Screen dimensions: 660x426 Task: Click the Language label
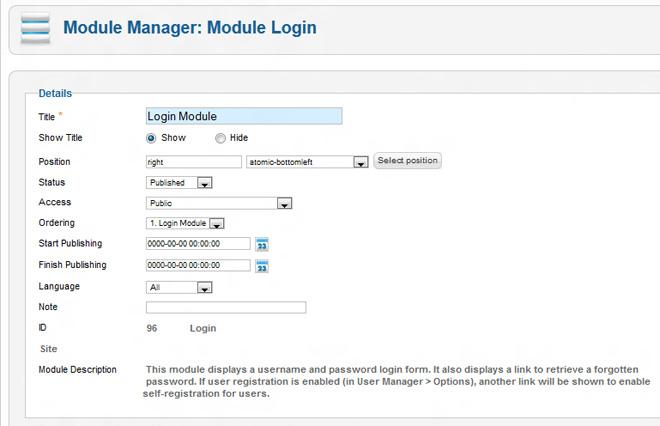[59, 286]
